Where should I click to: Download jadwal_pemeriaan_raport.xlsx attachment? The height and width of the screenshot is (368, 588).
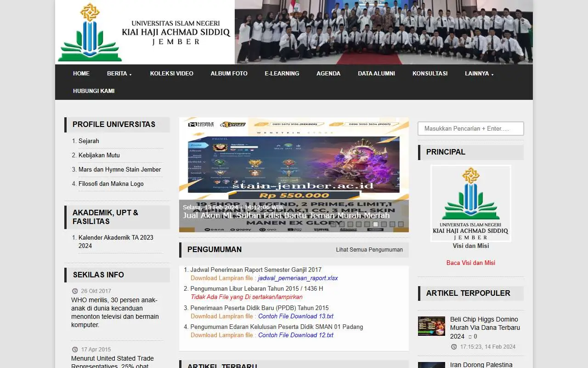click(x=298, y=278)
